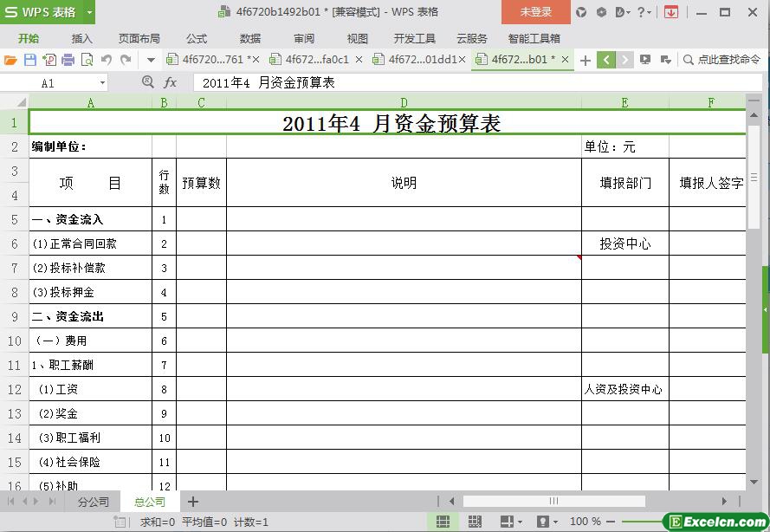This screenshot has height=532, width=770.
Task: Click the horizontal scrollbar right arrow
Action: point(724,501)
